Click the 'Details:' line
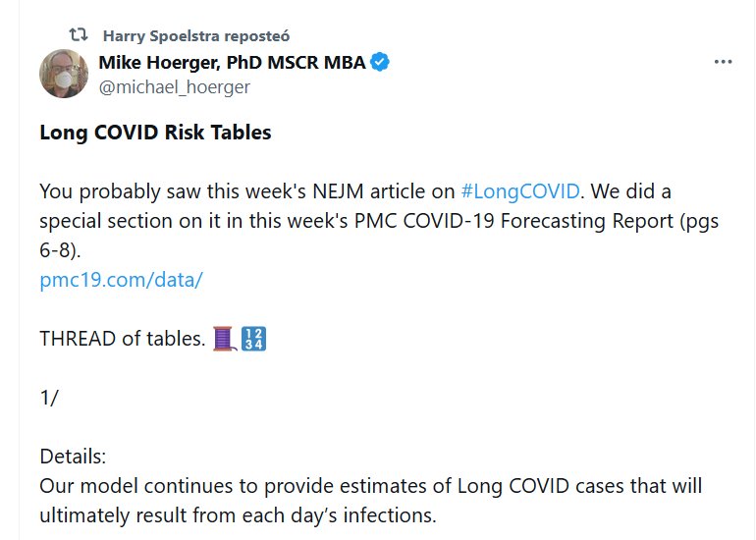This screenshot has height=540, width=756. (73, 457)
